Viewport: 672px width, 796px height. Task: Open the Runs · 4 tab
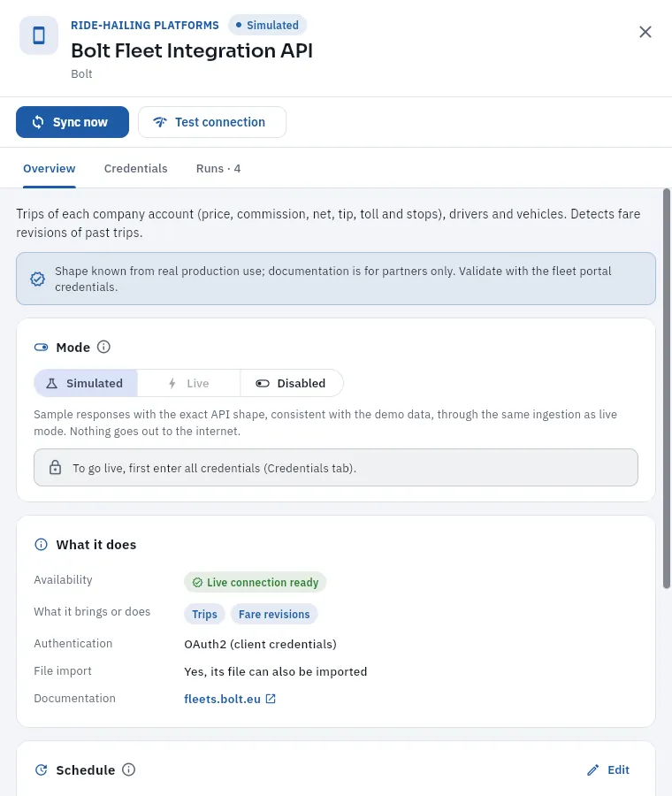pos(218,169)
